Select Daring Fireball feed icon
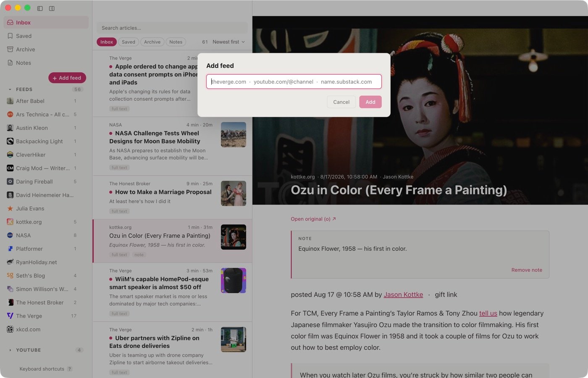The image size is (588, 378). click(x=10, y=182)
